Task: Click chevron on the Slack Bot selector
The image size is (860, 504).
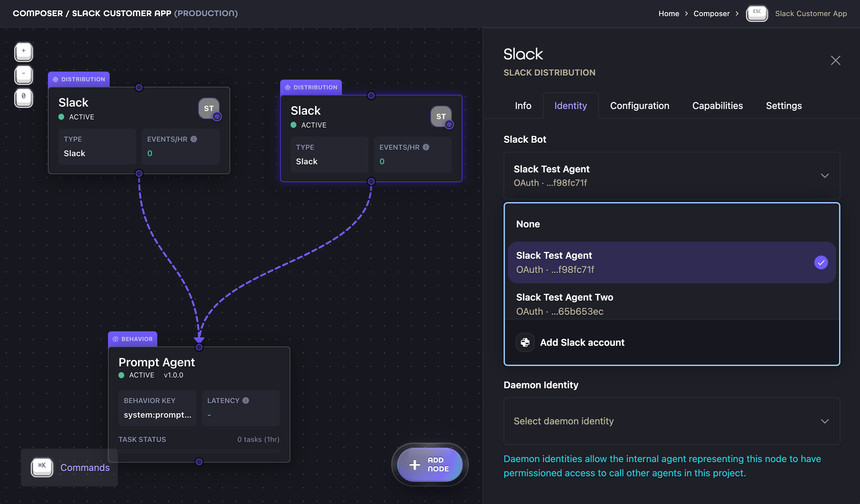Action: (825, 176)
